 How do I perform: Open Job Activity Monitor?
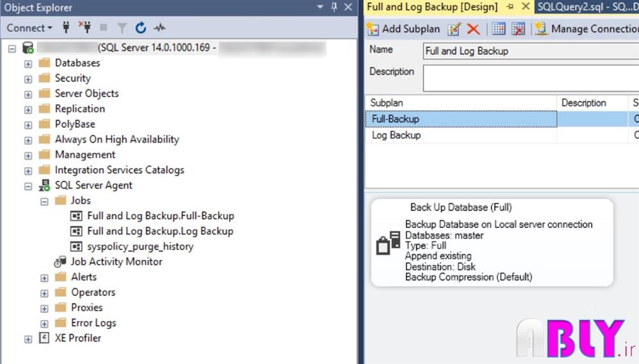click(x=116, y=262)
